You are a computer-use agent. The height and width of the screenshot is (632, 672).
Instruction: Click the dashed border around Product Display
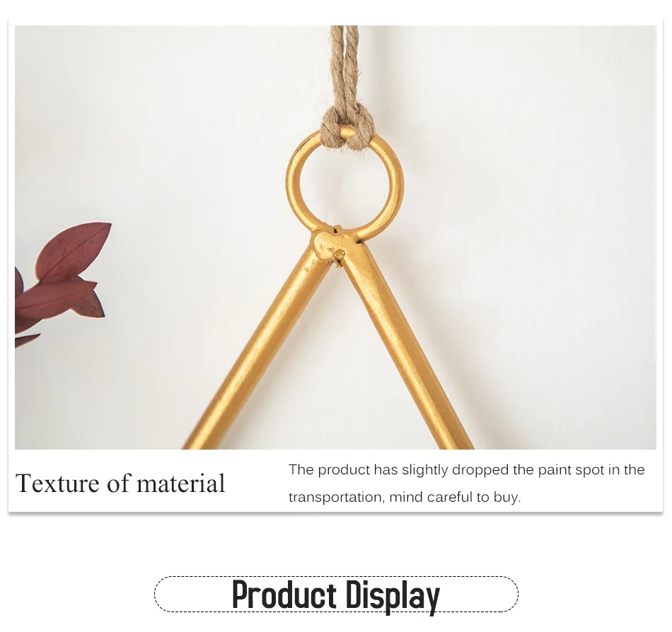(336, 595)
